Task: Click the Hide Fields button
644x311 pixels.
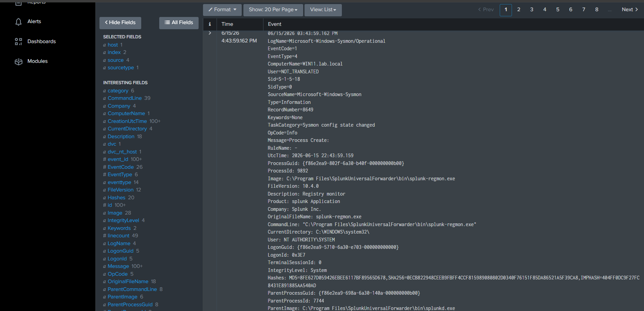Action: coord(120,23)
